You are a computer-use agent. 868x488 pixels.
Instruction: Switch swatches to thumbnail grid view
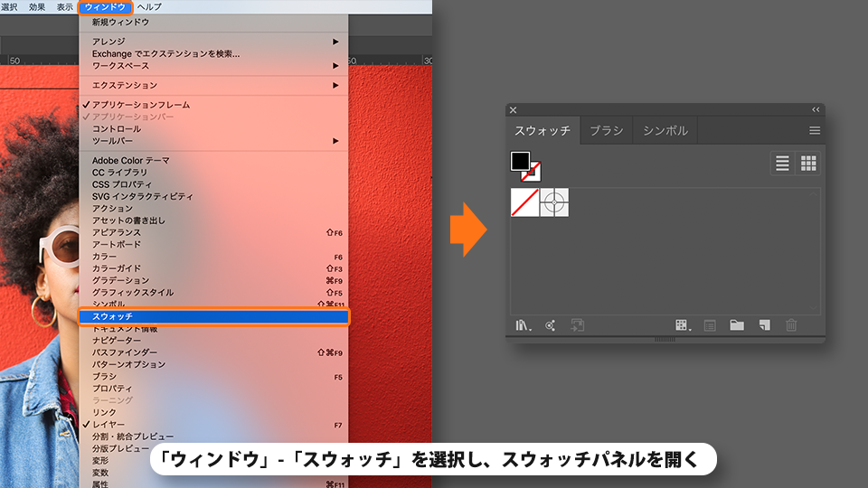click(808, 164)
